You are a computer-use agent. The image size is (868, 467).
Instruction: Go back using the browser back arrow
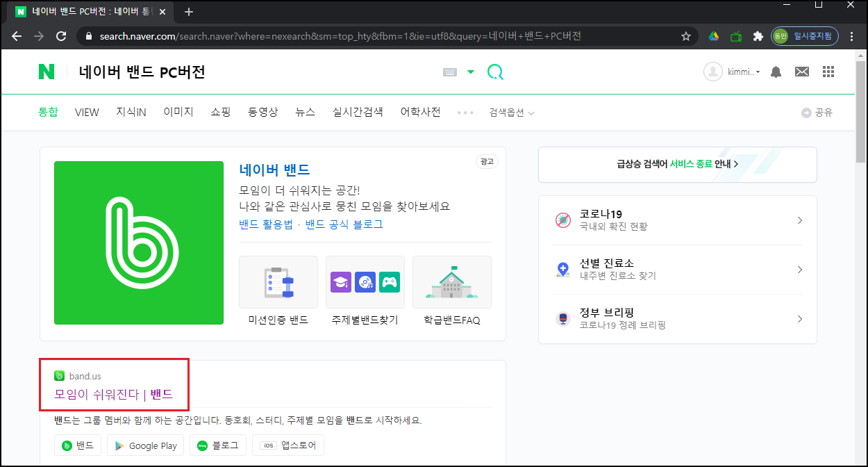(17, 36)
